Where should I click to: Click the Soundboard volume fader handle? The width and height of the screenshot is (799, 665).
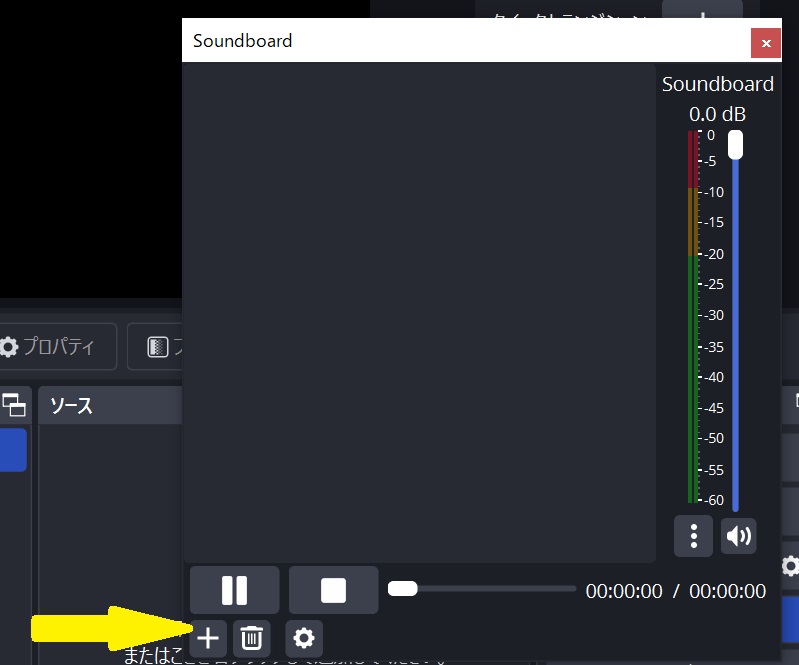coord(735,145)
